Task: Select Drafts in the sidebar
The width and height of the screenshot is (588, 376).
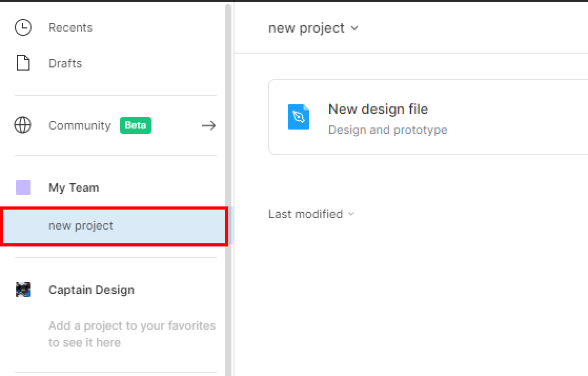Action: coord(65,63)
